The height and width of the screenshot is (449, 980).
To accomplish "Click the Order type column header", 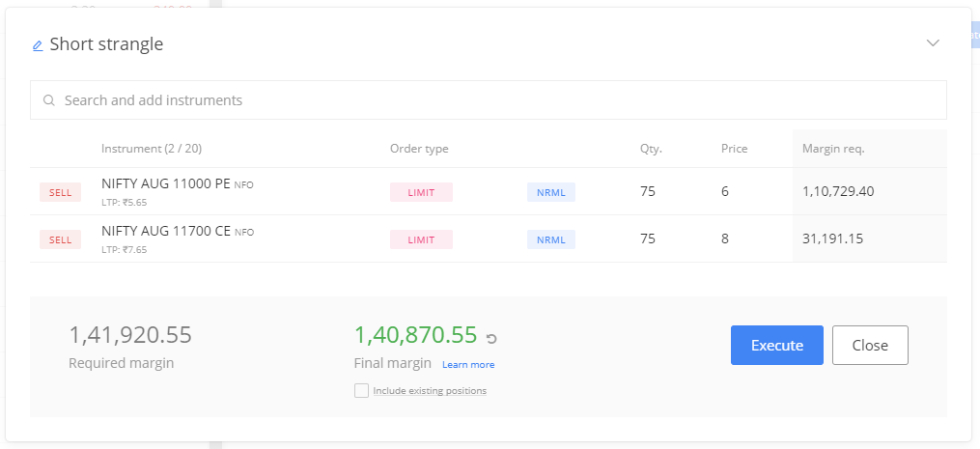I will pos(419,149).
